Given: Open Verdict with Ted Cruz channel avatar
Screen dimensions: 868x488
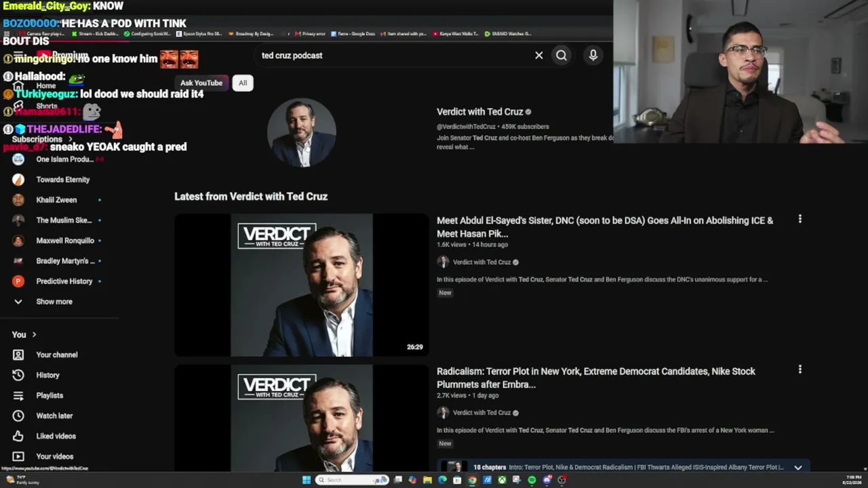Looking at the screenshot, I should (x=302, y=133).
